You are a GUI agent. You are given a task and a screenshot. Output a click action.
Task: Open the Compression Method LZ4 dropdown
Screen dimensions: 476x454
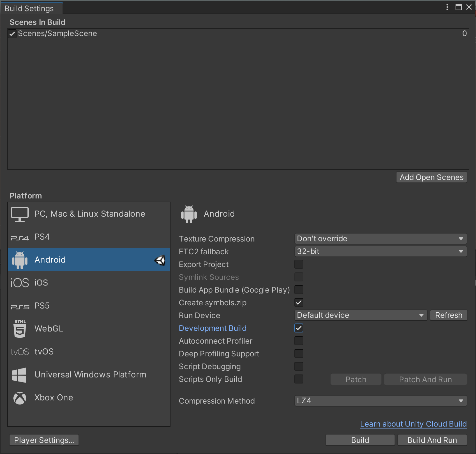pyautogui.click(x=380, y=401)
